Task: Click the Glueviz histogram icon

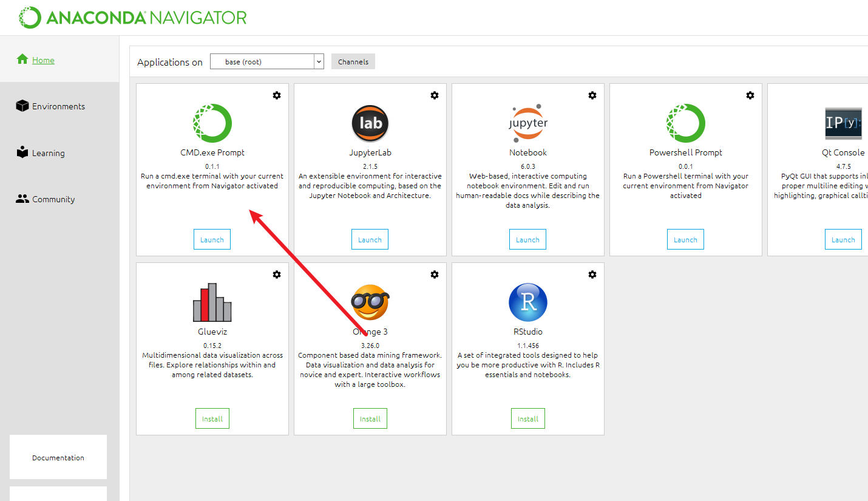Action: [x=212, y=302]
